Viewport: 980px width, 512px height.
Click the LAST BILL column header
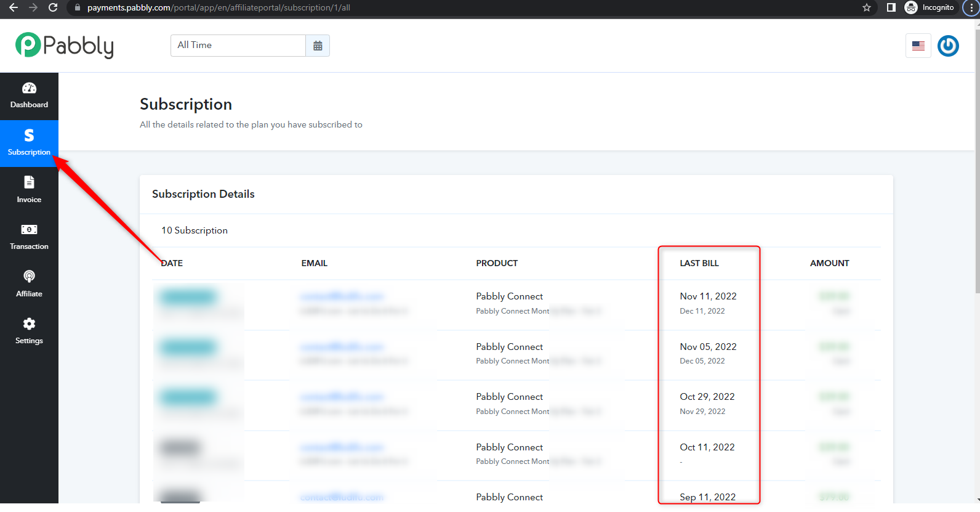699,263
